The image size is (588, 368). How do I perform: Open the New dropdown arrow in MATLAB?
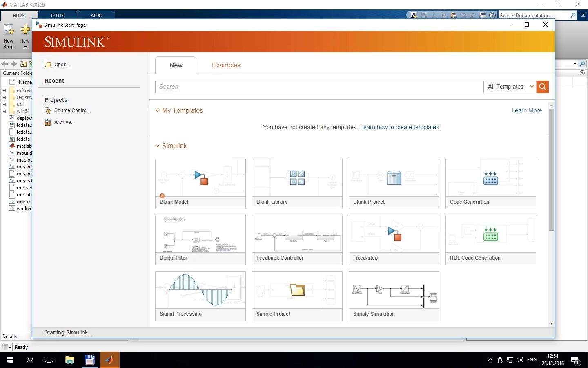[25, 47]
